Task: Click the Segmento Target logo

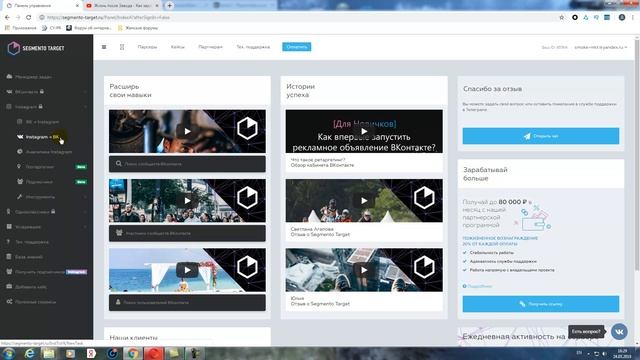Action: click(x=36, y=48)
